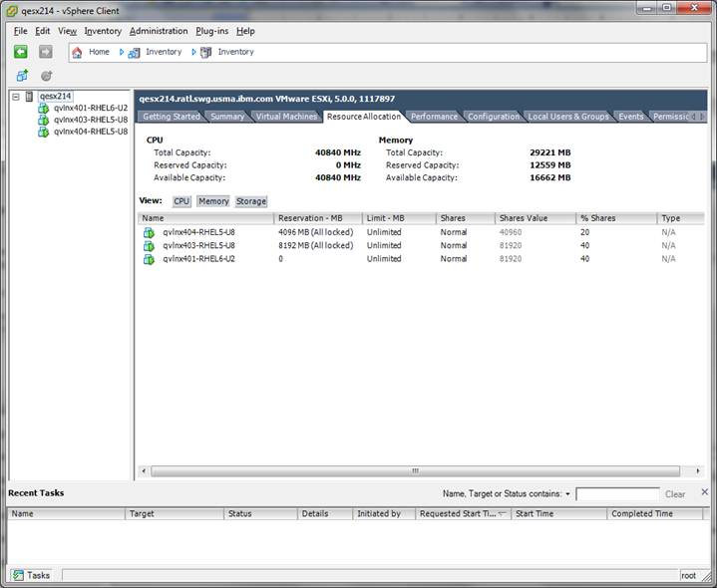Close the Recent Tasks panel with the X
Image resolution: width=717 pixels, height=588 pixels.
705,492
